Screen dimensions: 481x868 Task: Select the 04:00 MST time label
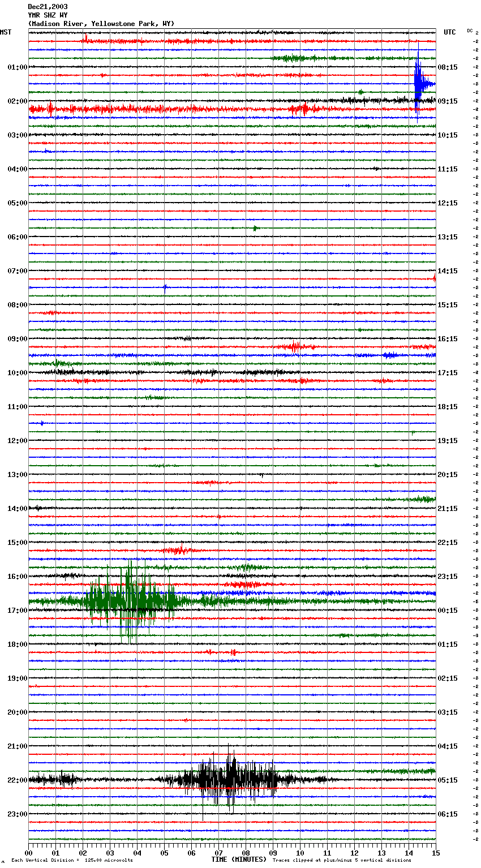point(17,169)
